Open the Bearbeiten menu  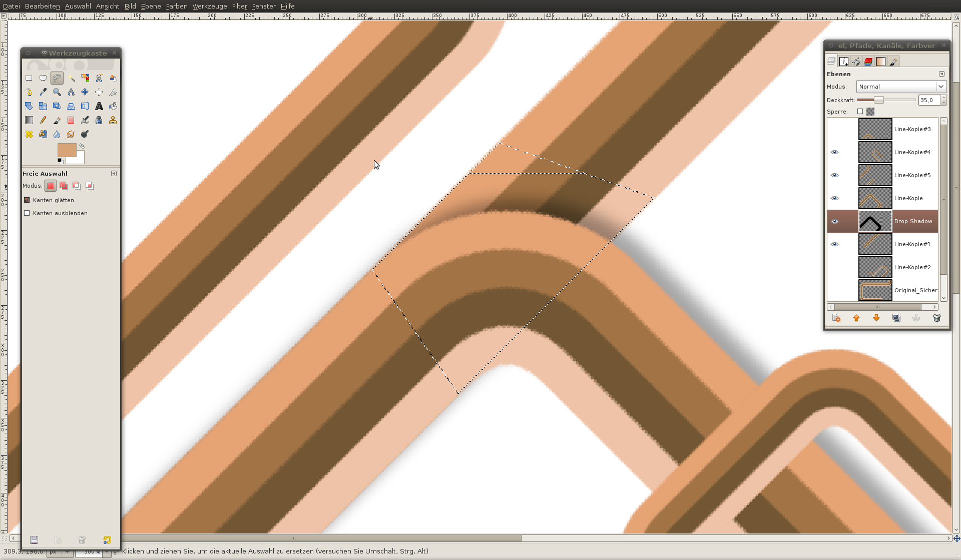[x=43, y=6]
